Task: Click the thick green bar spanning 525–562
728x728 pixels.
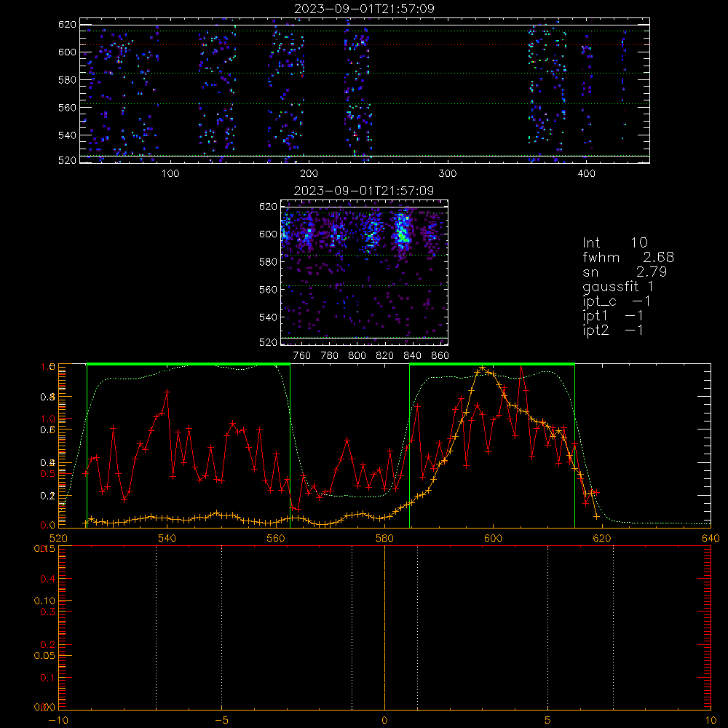Action: [x=189, y=365]
